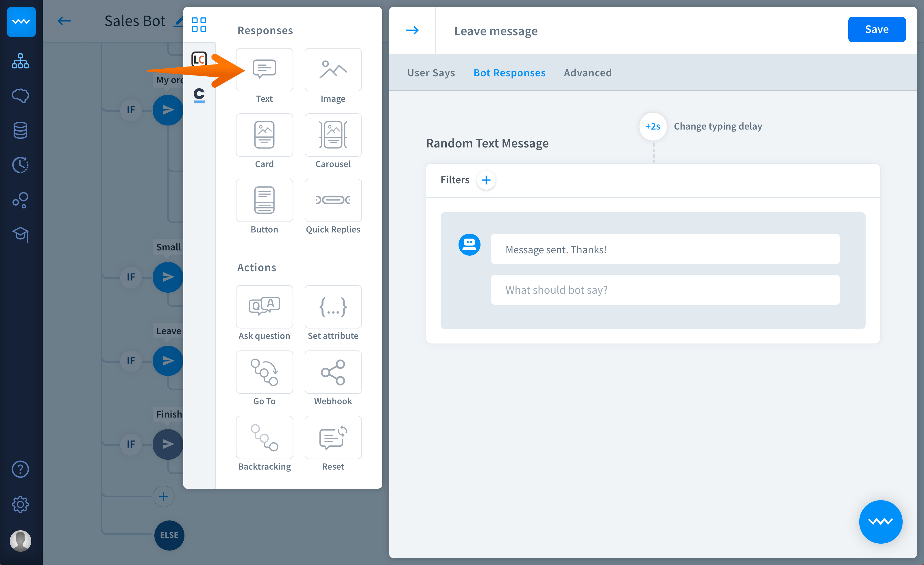
Task: Collapse panel with right arrow
Action: [412, 30]
